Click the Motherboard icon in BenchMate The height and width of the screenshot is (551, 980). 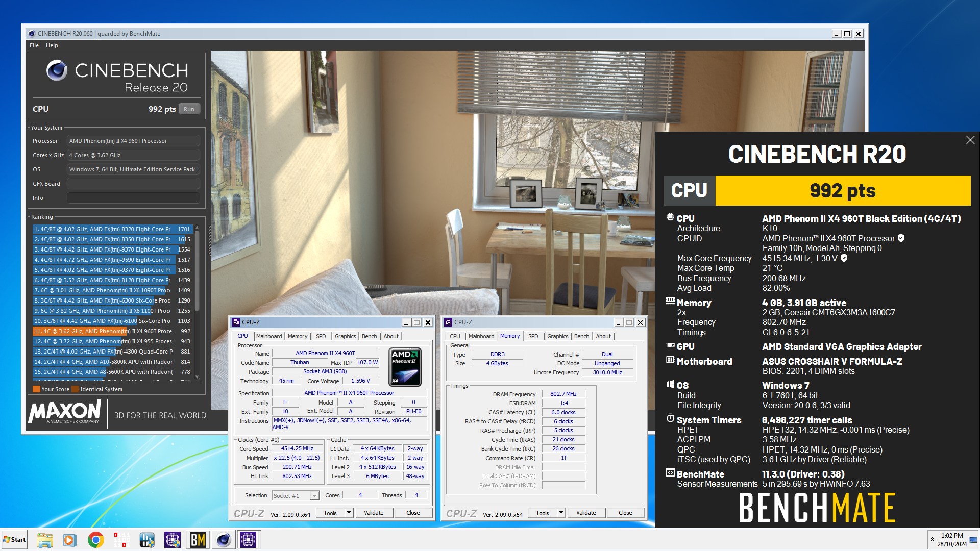coord(670,360)
